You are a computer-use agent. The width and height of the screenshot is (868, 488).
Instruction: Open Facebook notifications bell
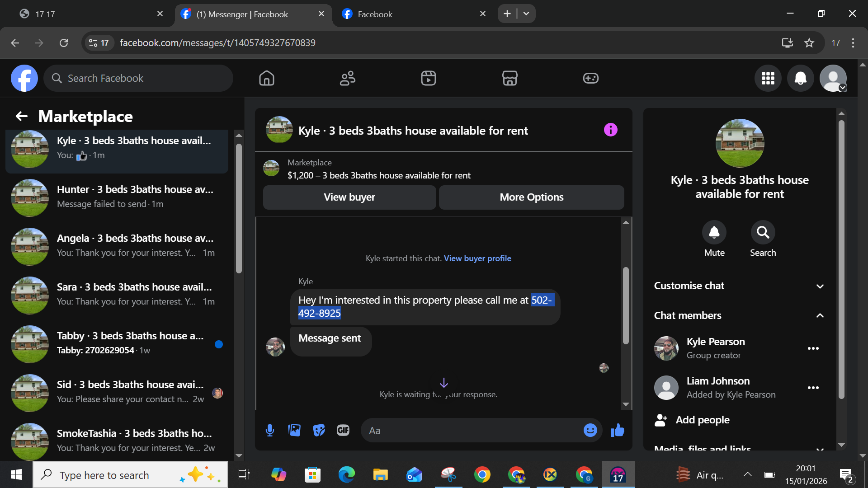tap(800, 78)
